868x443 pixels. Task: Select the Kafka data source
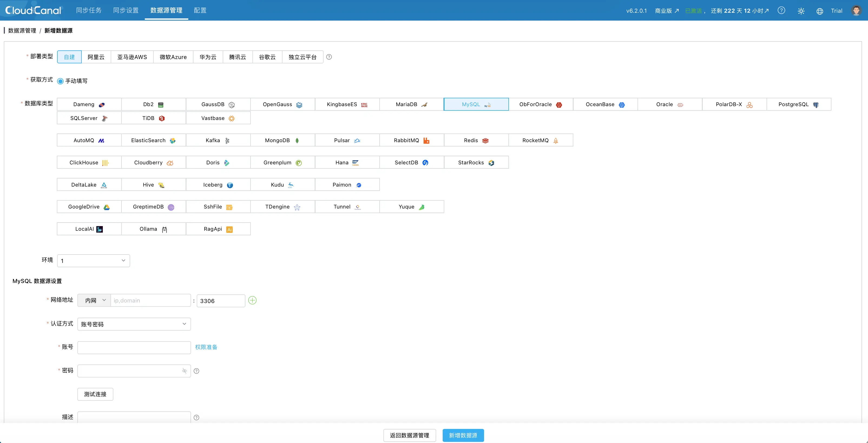coord(218,140)
